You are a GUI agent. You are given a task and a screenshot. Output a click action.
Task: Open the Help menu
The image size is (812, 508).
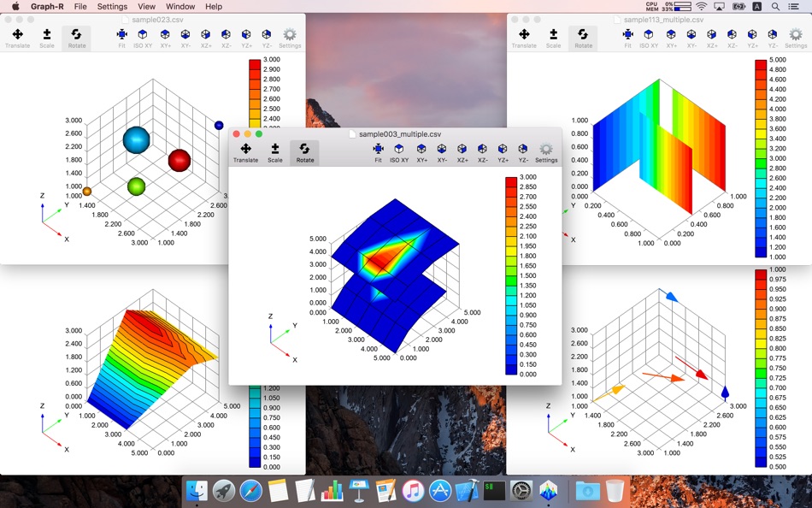point(214,6)
